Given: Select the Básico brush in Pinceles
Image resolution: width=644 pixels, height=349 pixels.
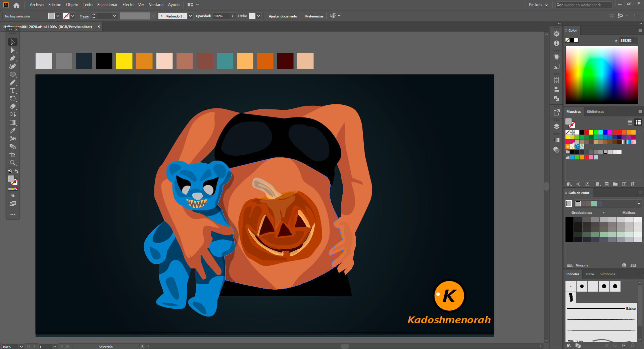Looking at the screenshot, I should [601, 308].
